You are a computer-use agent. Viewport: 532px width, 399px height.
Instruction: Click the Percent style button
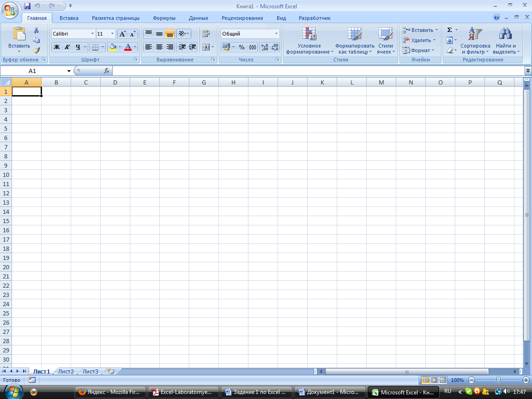[242, 47]
